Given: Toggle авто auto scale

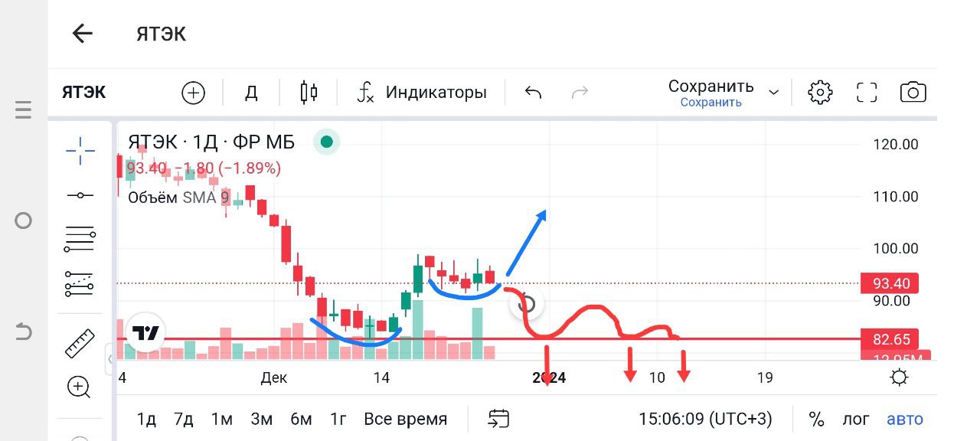Looking at the screenshot, I should click(905, 419).
